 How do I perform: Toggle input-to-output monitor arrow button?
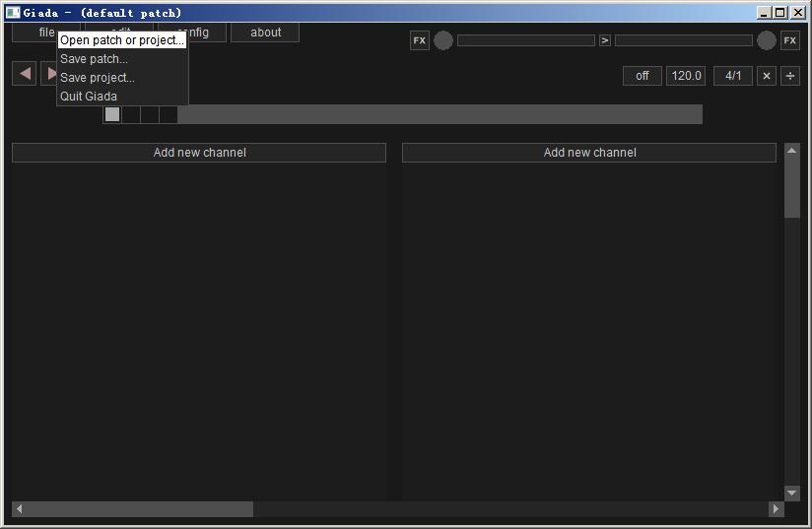pos(605,40)
